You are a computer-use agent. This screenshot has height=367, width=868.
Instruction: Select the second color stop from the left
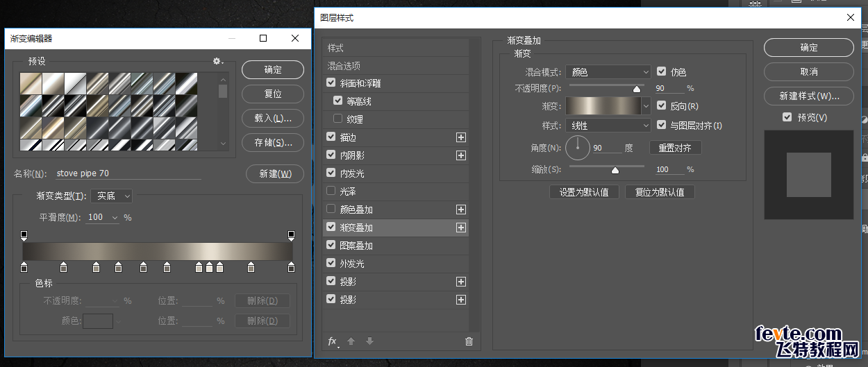point(64,267)
